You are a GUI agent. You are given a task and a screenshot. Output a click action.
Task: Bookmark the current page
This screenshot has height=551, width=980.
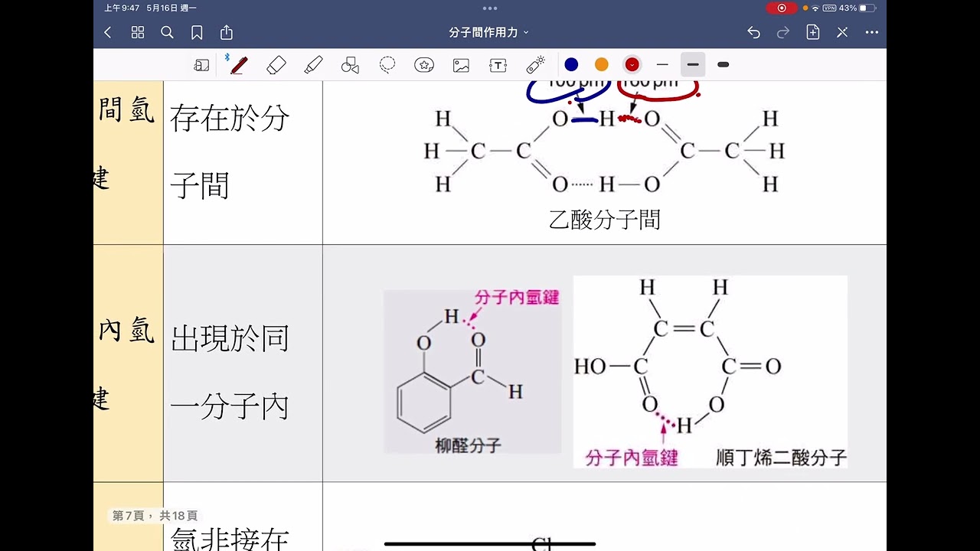(197, 32)
